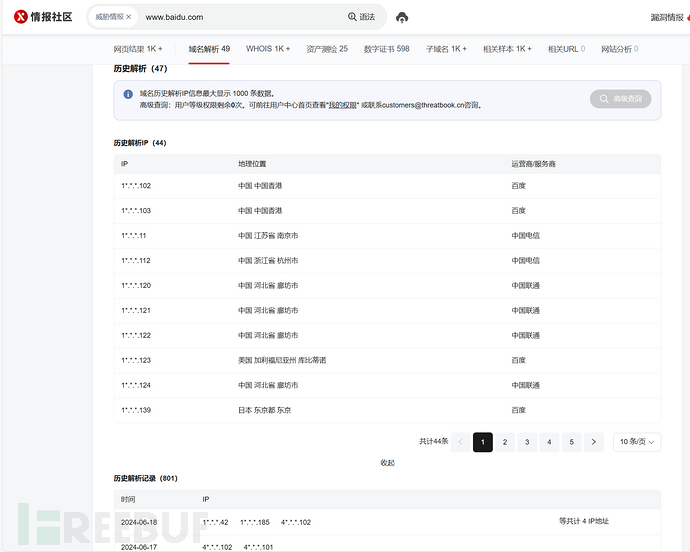Click the cloud upload icon
This screenshot has width=690, height=552.
402,18
